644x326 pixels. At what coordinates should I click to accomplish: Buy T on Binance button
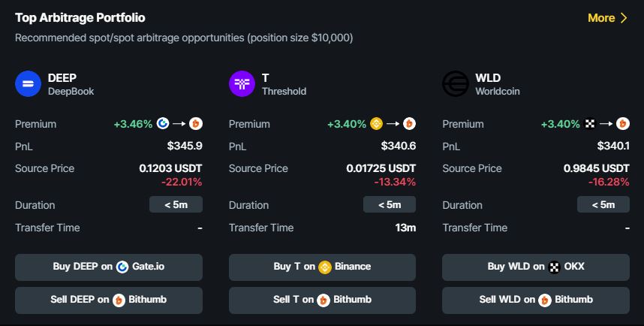click(x=323, y=267)
